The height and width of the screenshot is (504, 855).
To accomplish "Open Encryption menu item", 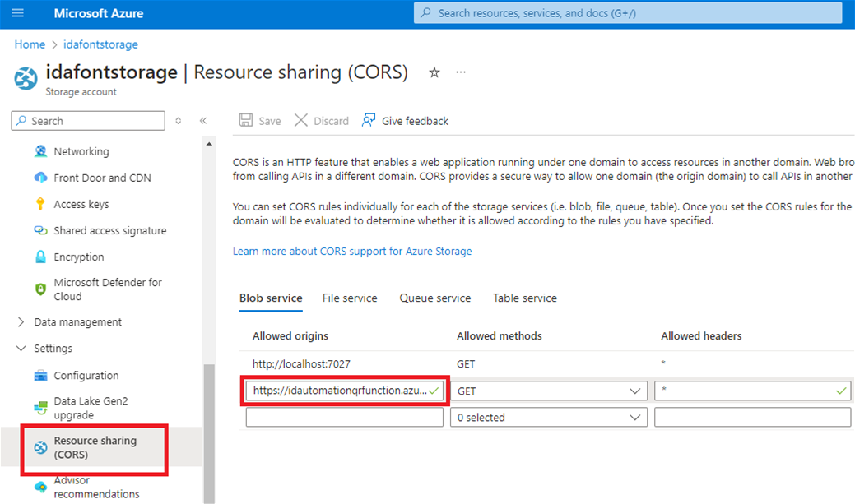I will pos(78,257).
